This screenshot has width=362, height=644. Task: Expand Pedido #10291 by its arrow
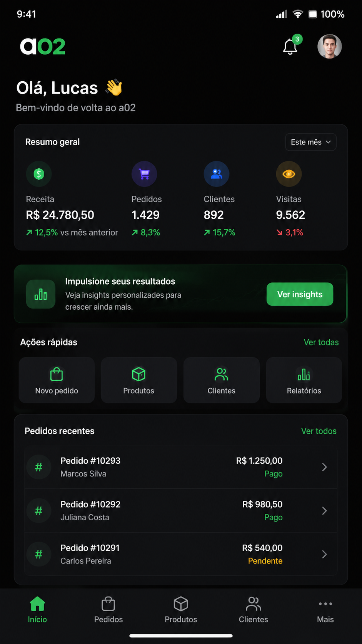point(324,554)
